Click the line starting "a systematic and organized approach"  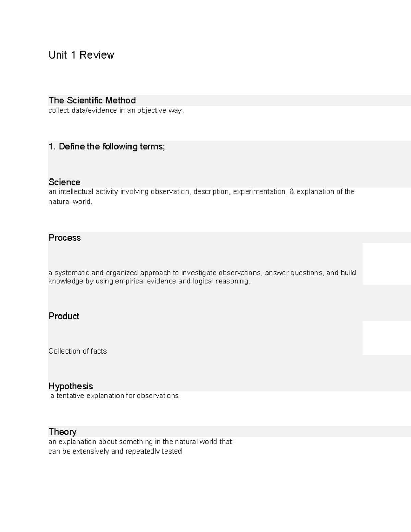coord(202,273)
